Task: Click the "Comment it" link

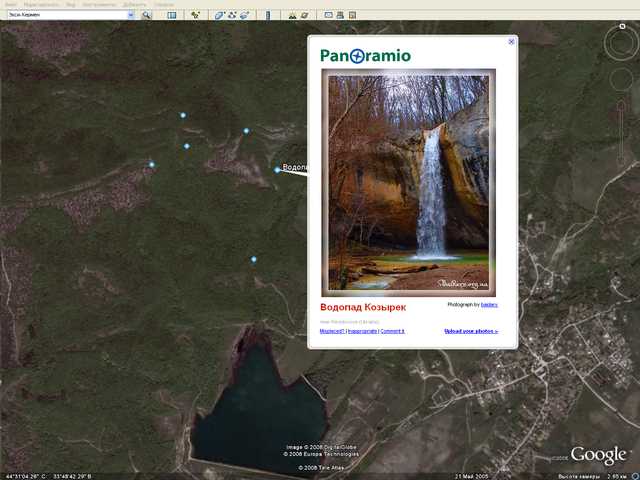Action: point(393,331)
